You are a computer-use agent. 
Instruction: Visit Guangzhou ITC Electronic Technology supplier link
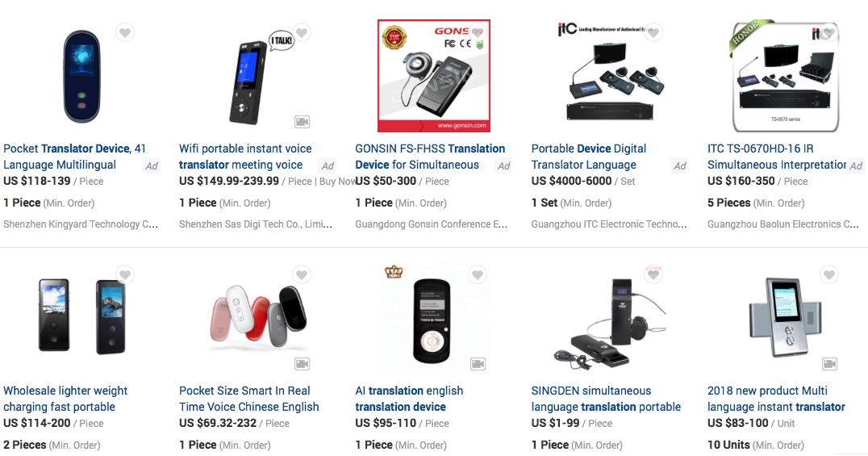tap(609, 224)
